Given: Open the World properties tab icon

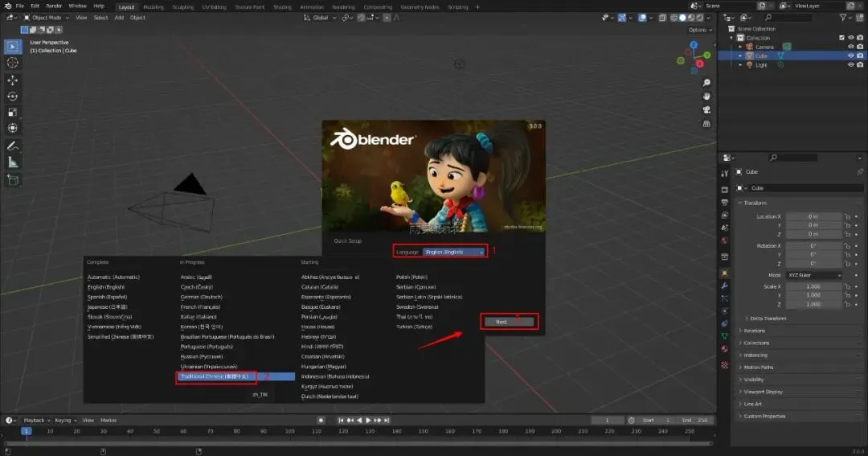Looking at the screenshot, I should pyautogui.click(x=725, y=240).
